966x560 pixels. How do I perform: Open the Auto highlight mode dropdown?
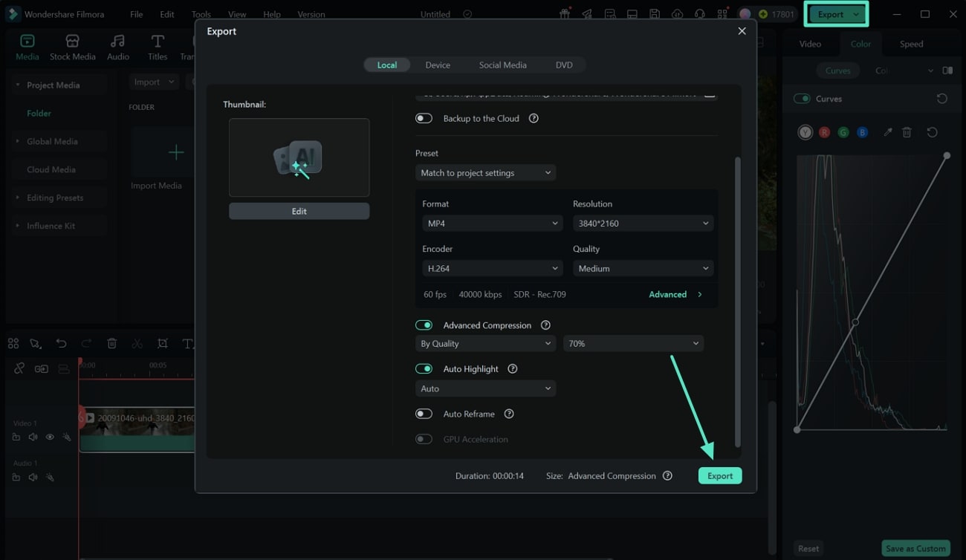coord(485,389)
